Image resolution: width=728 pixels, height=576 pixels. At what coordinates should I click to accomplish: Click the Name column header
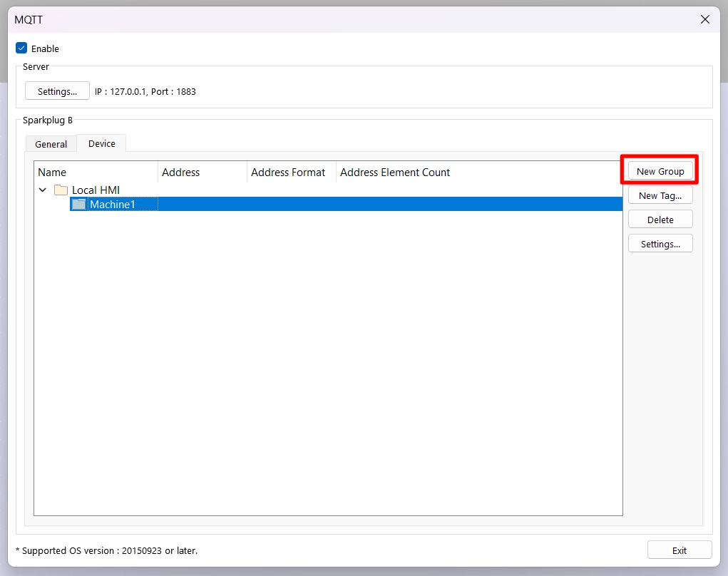[x=51, y=172]
